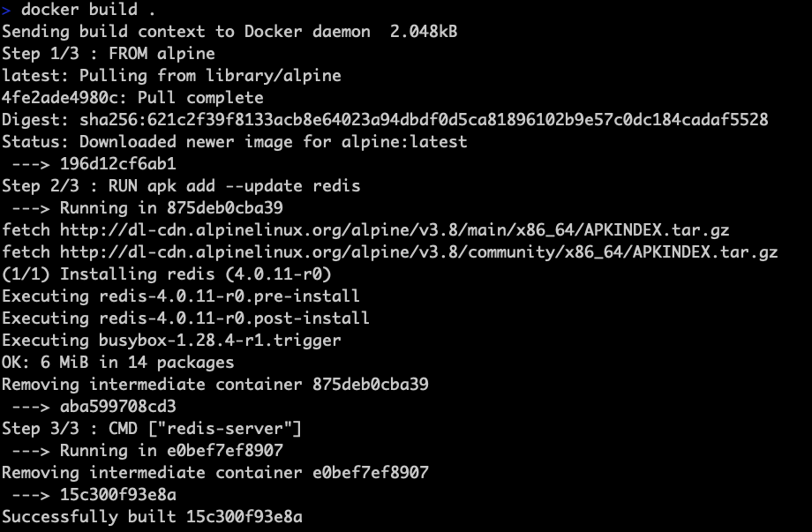Click image ID 196d12cf6ab1

(x=117, y=164)
